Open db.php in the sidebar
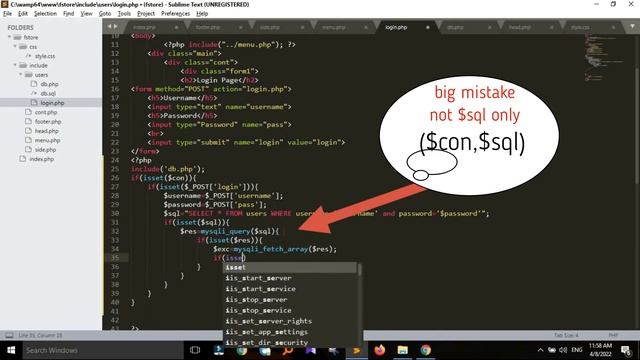Viewport: 640px width, 360px height. (x=49, y=84)
